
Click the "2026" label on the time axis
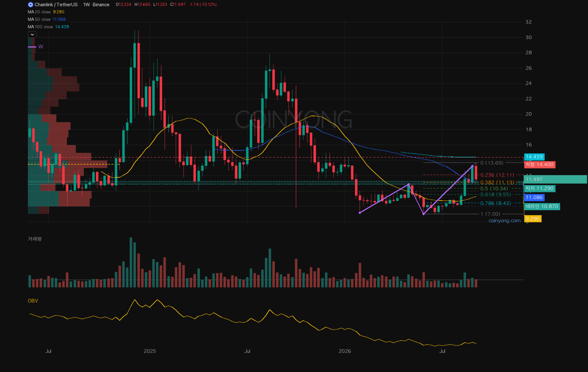pyautogui.click(x=345, y=351)
